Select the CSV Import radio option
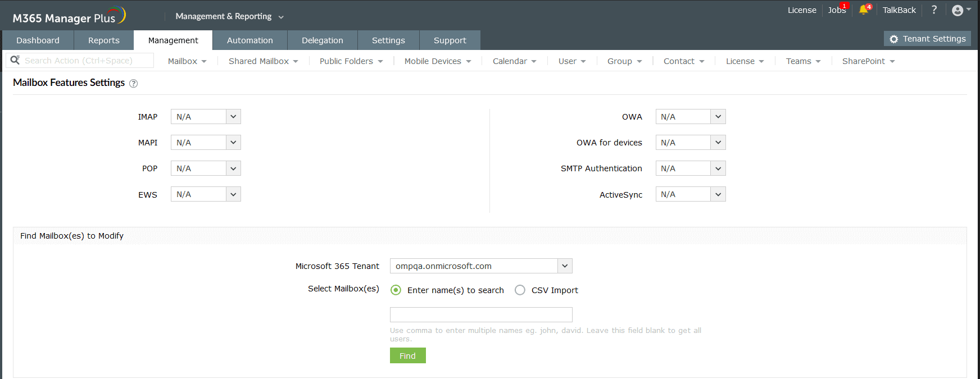 pyautogui.click(x=520, y=290)
